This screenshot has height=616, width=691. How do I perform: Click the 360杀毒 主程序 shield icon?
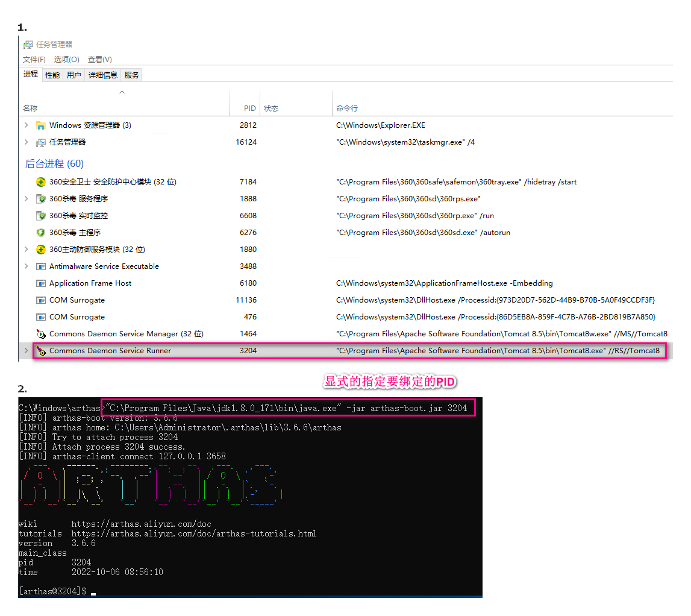(x=40, y=233)
